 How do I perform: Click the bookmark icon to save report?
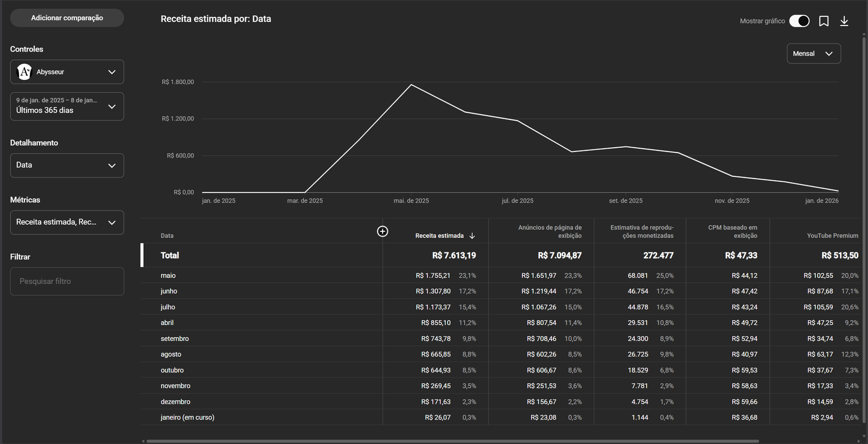824,21
